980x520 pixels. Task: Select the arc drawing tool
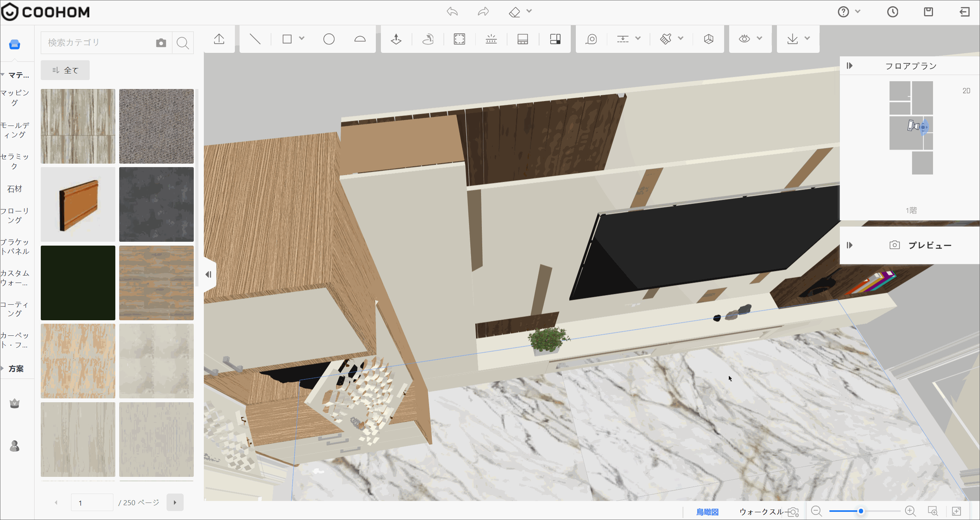coord(360,39)
